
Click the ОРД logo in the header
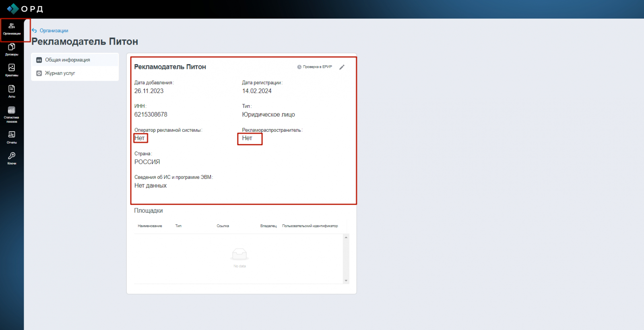[x=25, y=9]
